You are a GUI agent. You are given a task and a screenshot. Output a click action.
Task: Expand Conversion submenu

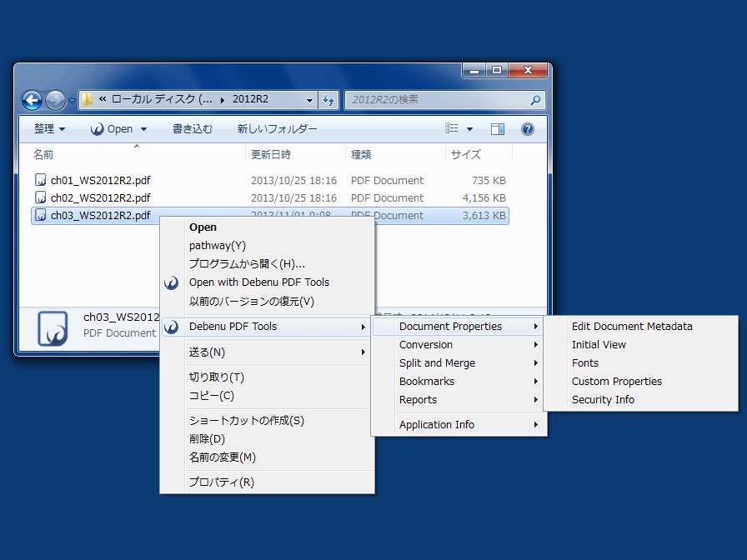pyautogui.click(x=459, y=345)
